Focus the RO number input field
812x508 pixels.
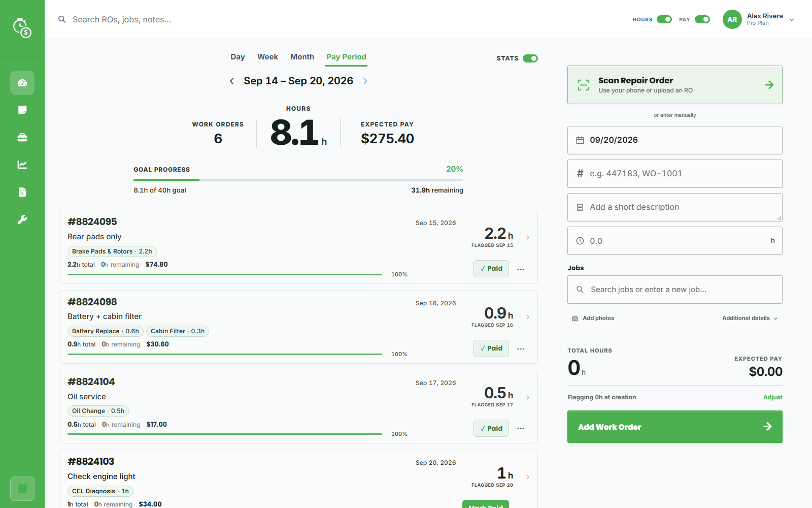coord(674,174)
